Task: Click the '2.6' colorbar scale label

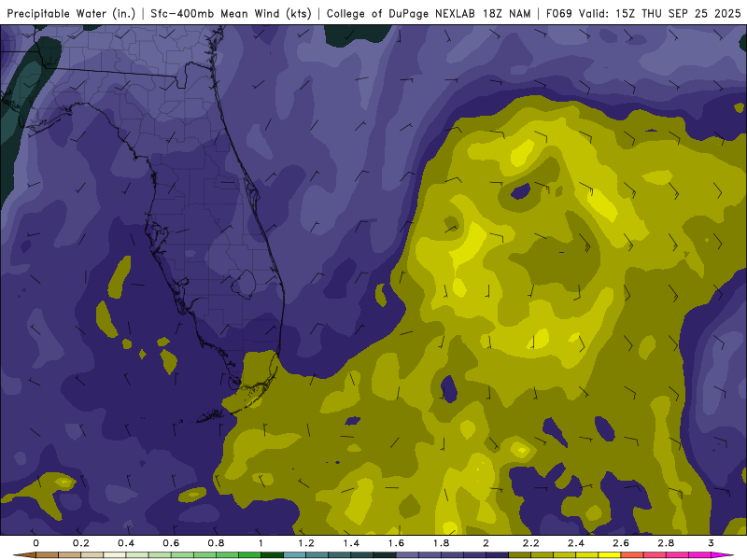Action: tap(621, 543)
